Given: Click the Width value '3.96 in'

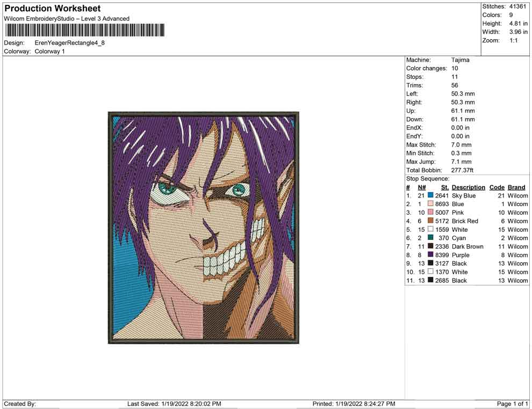Looking at the screenshot, I should click(518, 32).
